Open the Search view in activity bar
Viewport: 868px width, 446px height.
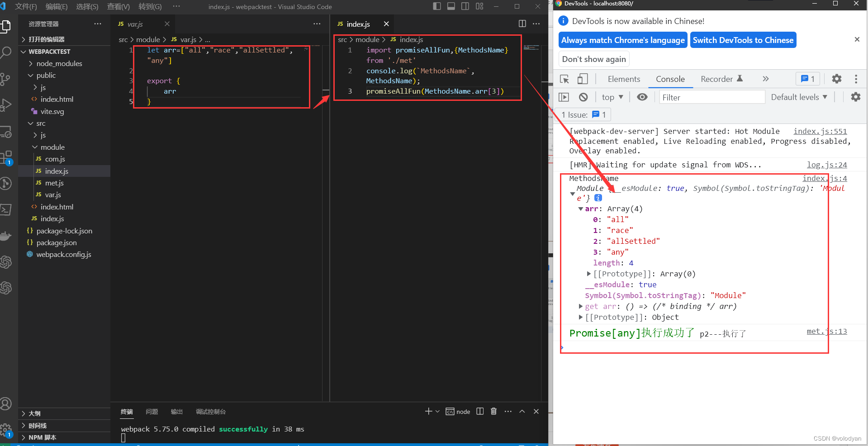(5, 52)
